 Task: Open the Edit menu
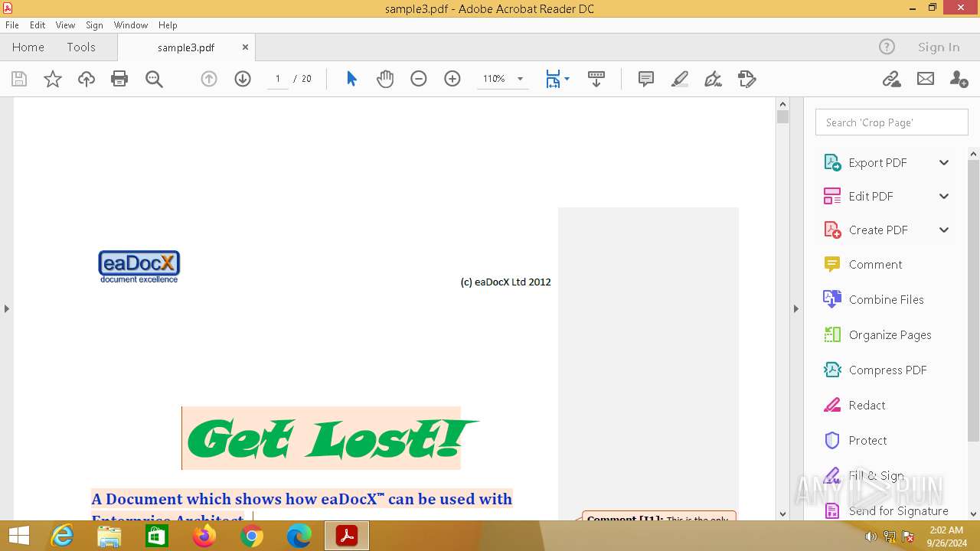click(38, 25)
